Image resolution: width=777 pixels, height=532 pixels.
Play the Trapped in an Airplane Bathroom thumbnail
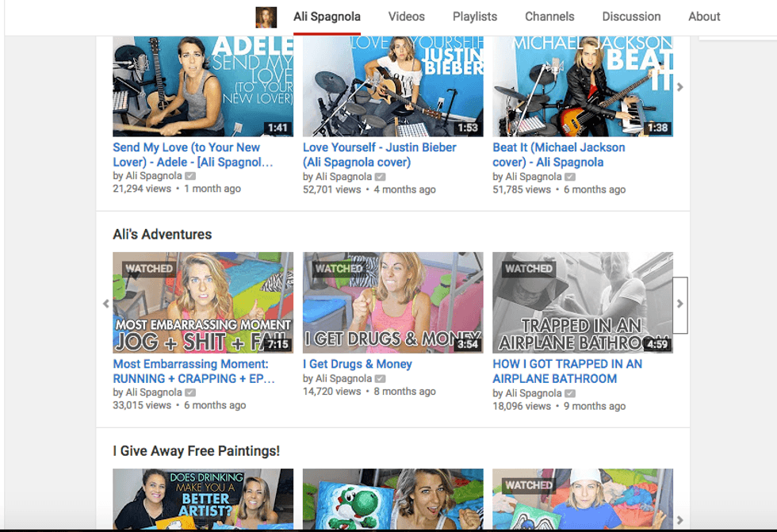pyautogui.click(x=583, y=302)
